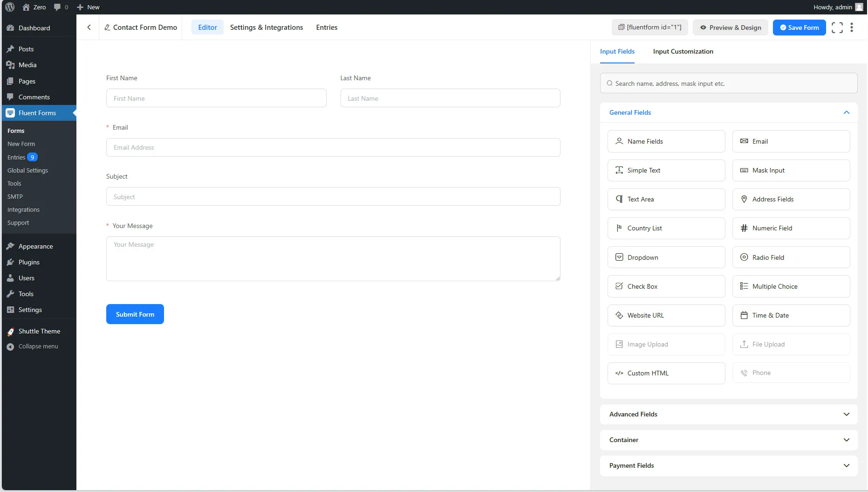Add a Multiple Choice field
This screenshot has width=868, height=492.
point(791,286)
